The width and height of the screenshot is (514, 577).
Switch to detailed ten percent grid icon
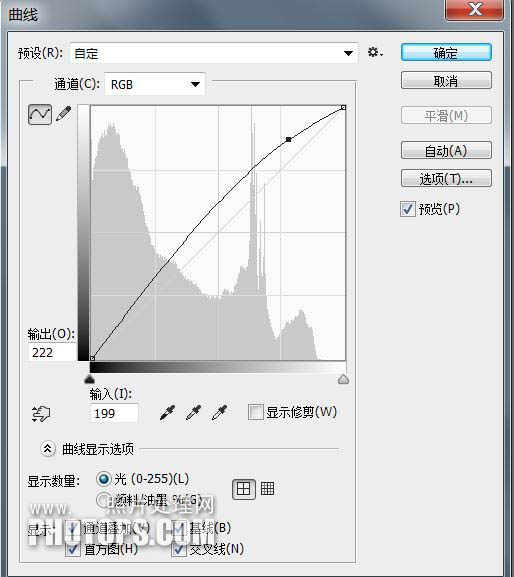click(x=267, y=489)
